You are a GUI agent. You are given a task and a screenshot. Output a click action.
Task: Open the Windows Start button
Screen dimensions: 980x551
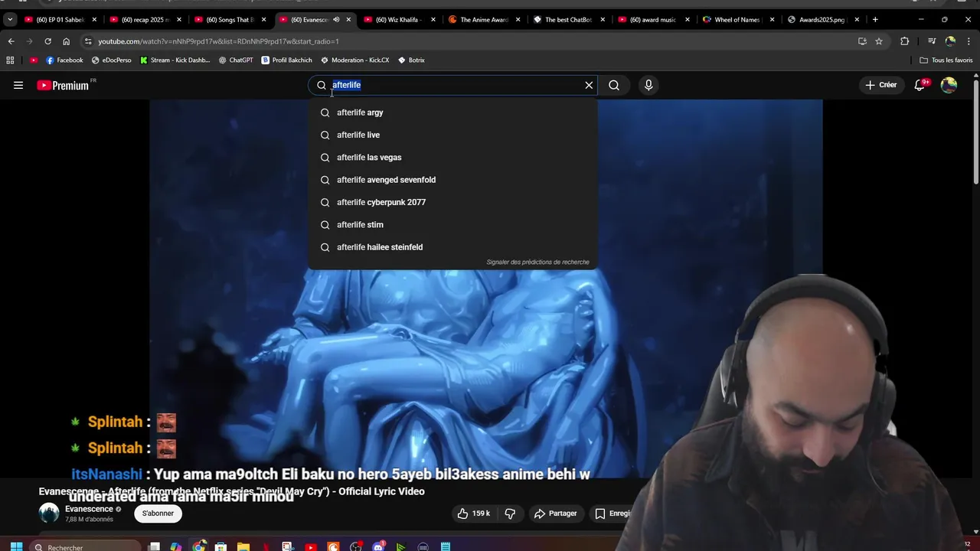(16, 546)
